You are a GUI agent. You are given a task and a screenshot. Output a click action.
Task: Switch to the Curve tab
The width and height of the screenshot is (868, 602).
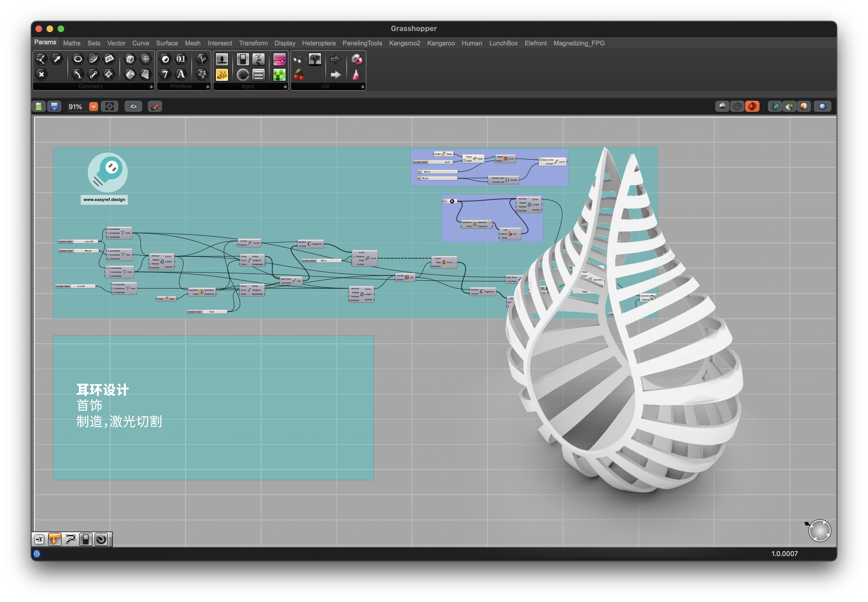click(140, 43)
